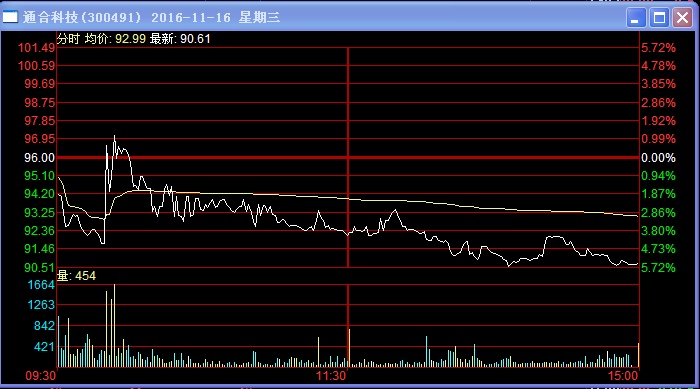Click the red 0.99% percentage label
700x389 pixels.
pyautogui.click(x=658, y=139)
